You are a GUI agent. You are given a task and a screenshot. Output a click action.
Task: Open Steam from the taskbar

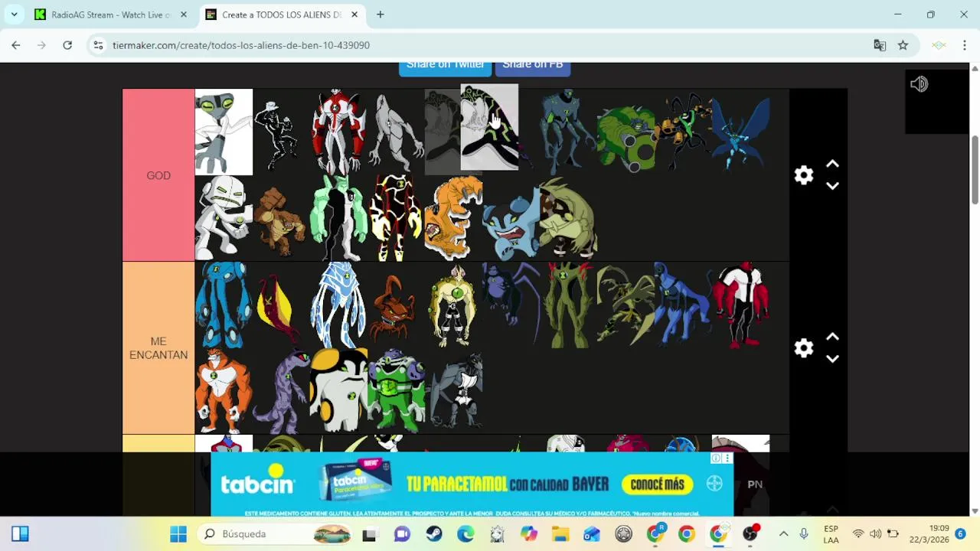coord(434,534)
